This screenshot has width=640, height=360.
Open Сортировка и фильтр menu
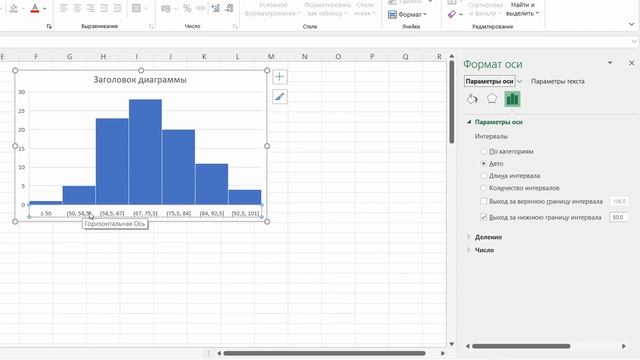click(486, 9)
